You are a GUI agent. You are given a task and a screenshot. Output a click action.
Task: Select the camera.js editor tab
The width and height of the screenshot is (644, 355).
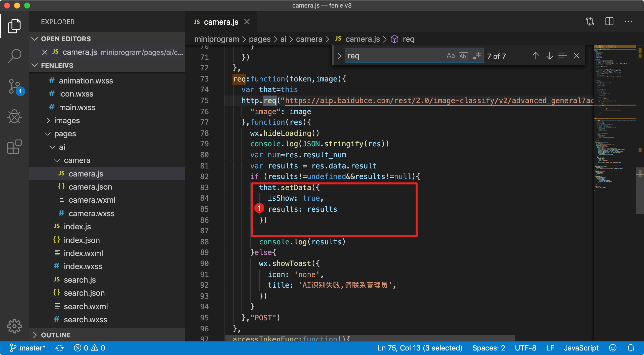point(221,22)
